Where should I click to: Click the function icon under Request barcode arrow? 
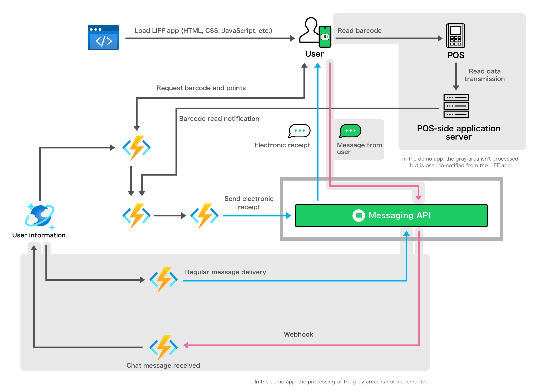(x=136, y=148)
